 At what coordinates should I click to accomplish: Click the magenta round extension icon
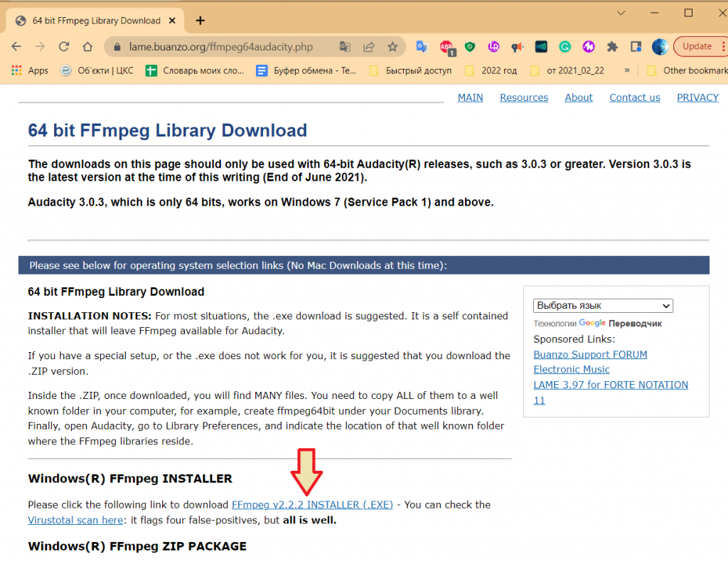(x=589, y=46)
